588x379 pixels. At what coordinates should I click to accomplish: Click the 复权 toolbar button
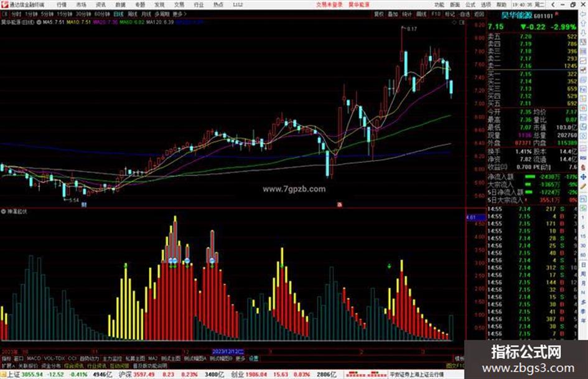[x=379, y=14]
